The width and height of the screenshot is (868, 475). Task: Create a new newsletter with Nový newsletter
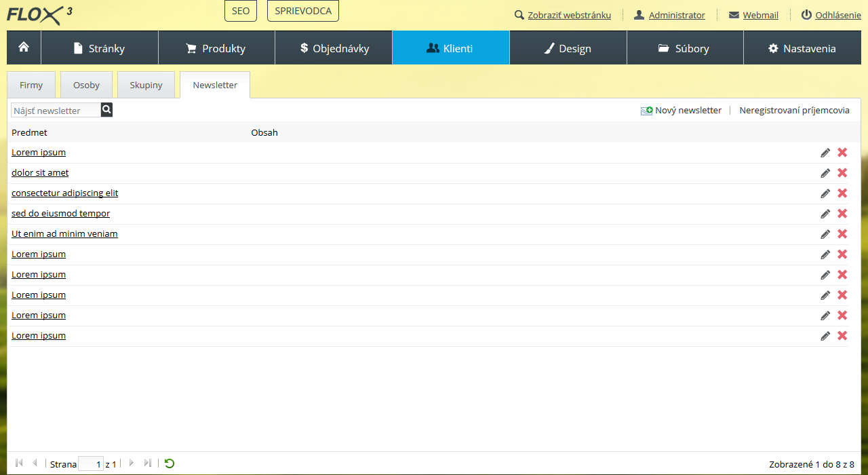(682, 111)
